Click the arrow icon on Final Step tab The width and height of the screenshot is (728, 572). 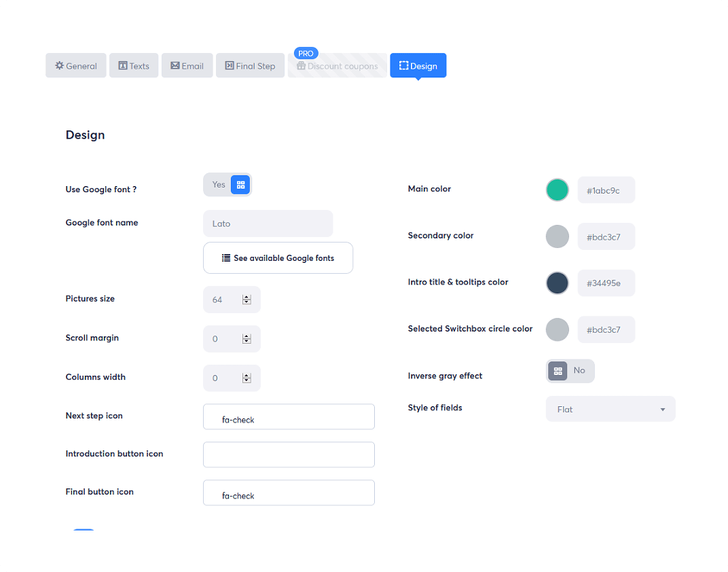click(x=230, y=65)
